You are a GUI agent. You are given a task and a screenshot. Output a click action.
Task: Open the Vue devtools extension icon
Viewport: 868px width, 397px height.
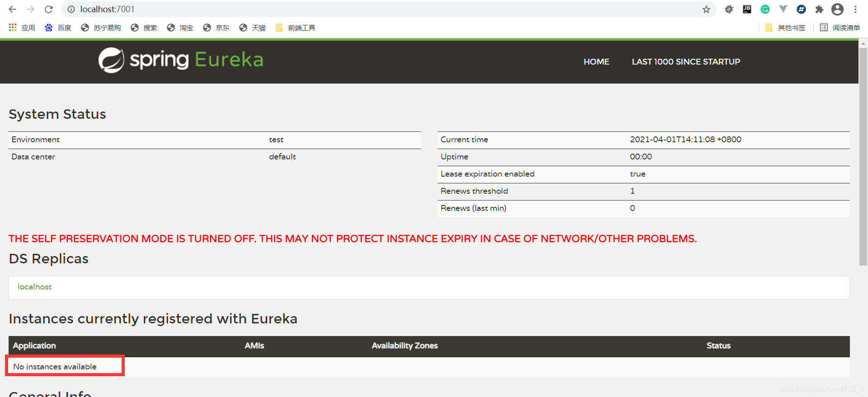[783, 9]
